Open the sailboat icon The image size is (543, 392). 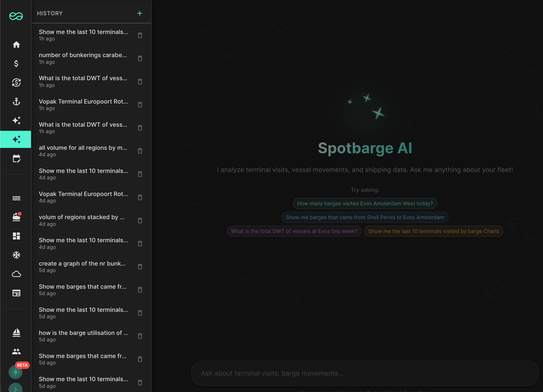pos(16,333)
